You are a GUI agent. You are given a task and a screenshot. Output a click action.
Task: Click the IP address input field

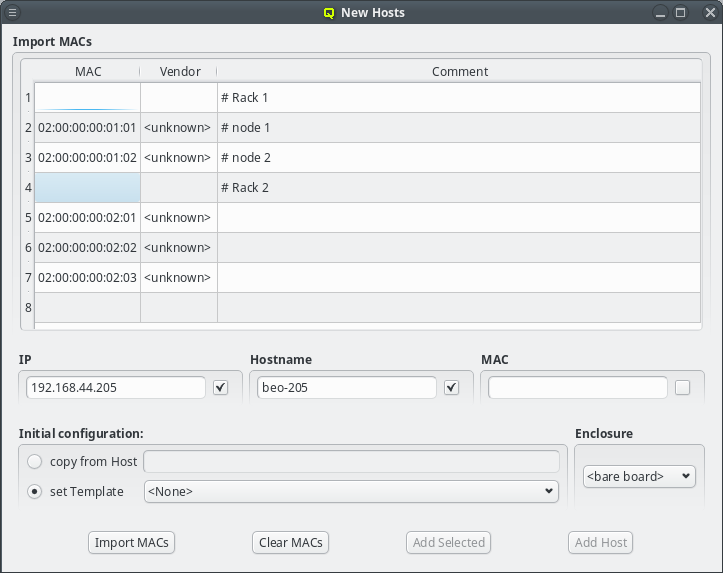tap(115, 388)
